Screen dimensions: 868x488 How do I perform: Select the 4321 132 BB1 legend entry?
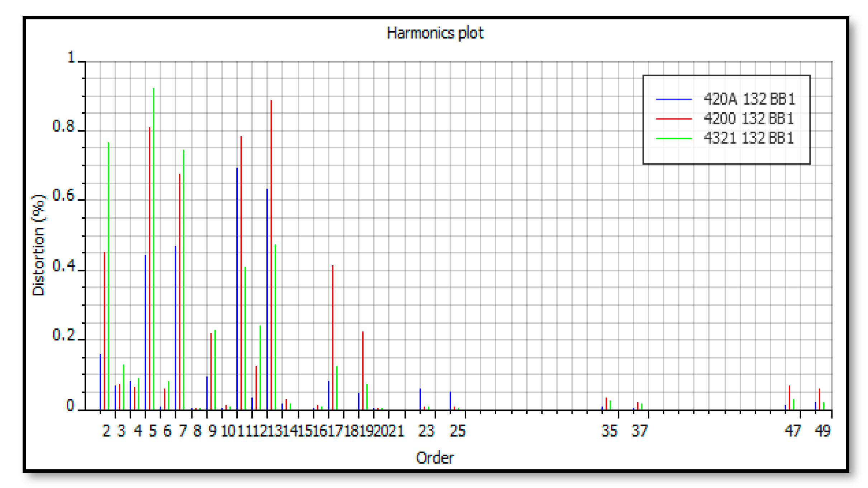[749, 138]
